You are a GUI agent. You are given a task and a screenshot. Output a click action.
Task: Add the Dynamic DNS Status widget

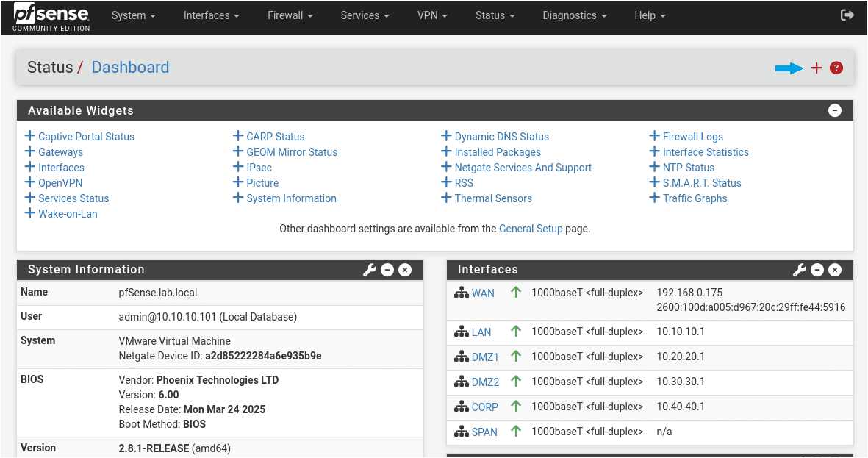[495, 136]
